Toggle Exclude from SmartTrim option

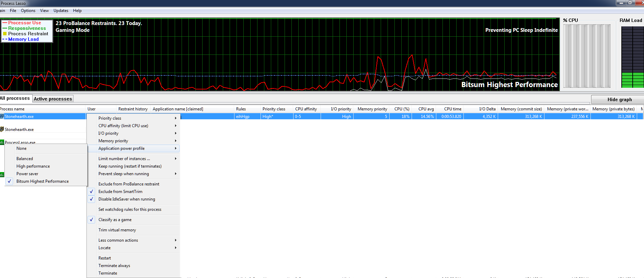(120, 192)
